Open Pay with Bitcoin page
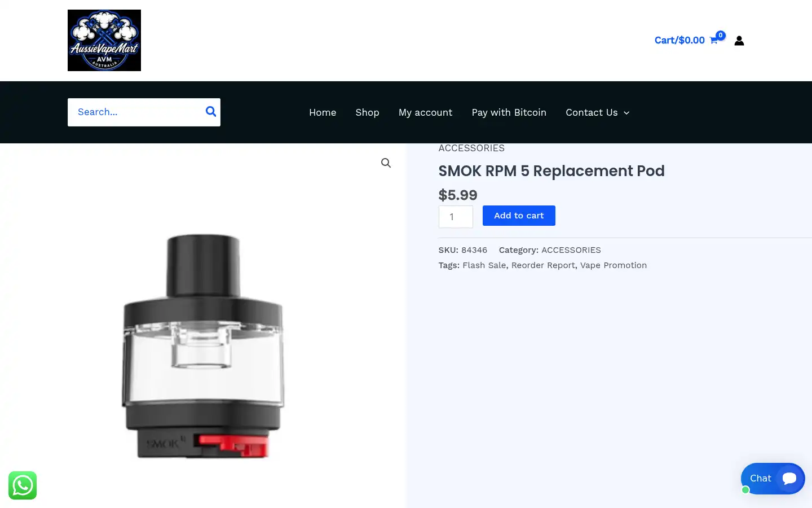Image resolution: width=812 pixels, height=508 pixels. point(509,112)
